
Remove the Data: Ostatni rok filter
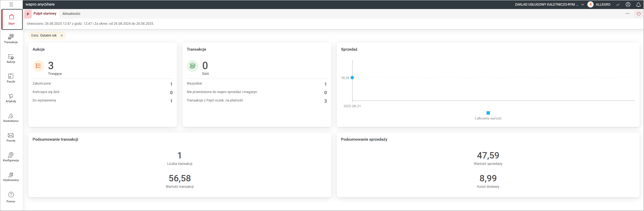point(62,35)
